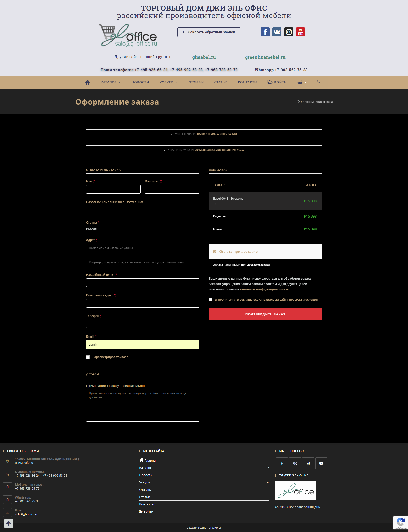408x532 pixels.
Task: Open Контакты in the navigation bar
Action: [248, 82]
